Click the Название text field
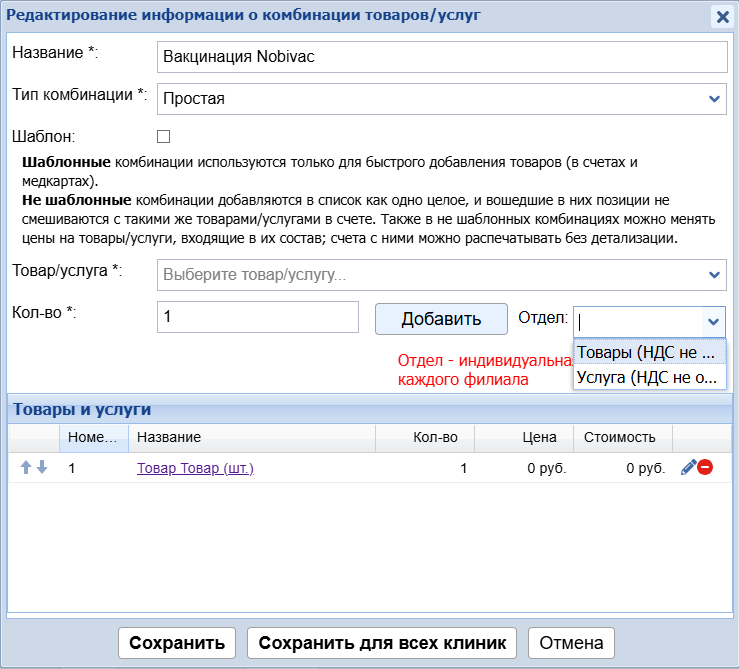The height and width of the screenshot is (669, 739). pyautogui.click(x=442, y=57)
